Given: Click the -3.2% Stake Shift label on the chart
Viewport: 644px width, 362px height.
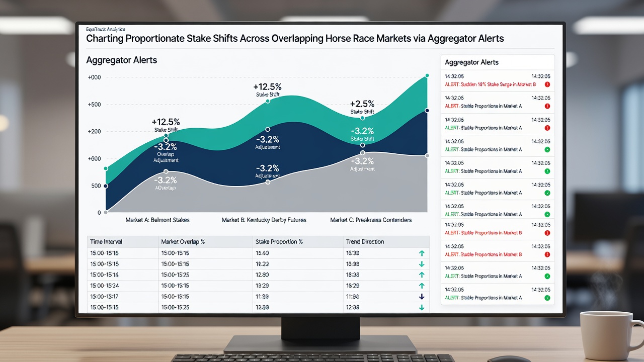Looking at the screenshot, I should (x=362, y=134).
